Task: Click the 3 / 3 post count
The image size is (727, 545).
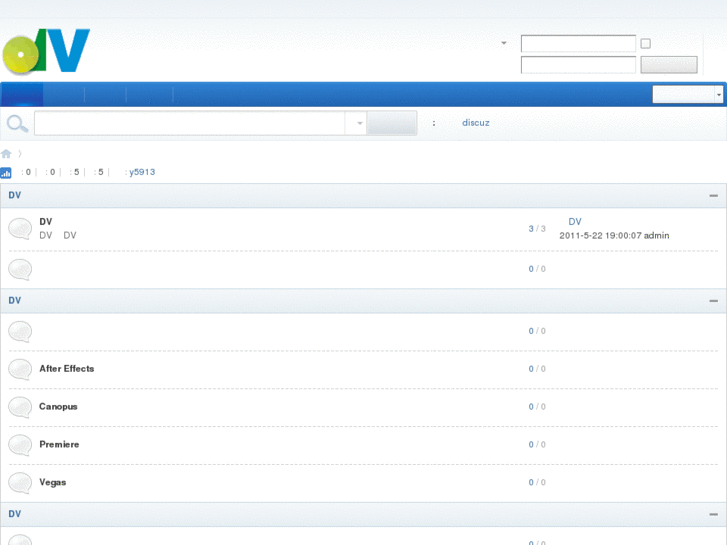Action: point(537,229)
